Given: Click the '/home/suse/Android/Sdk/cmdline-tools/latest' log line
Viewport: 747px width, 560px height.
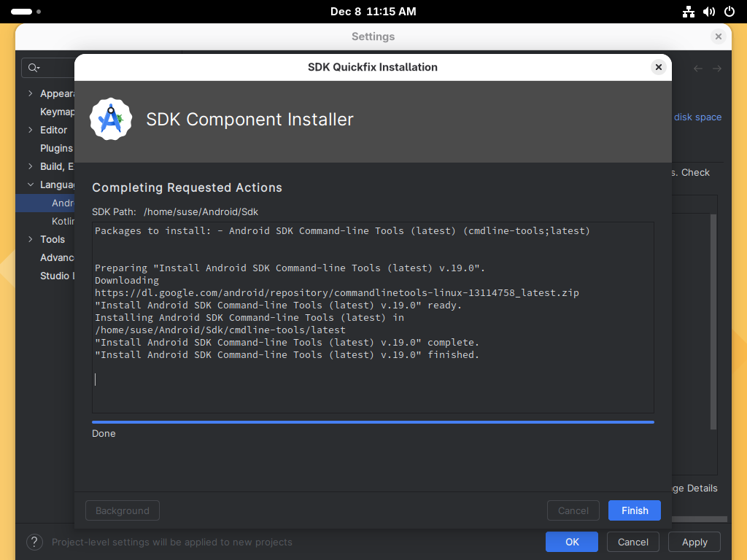Looking at the screenshot, I should click(220, 330).
